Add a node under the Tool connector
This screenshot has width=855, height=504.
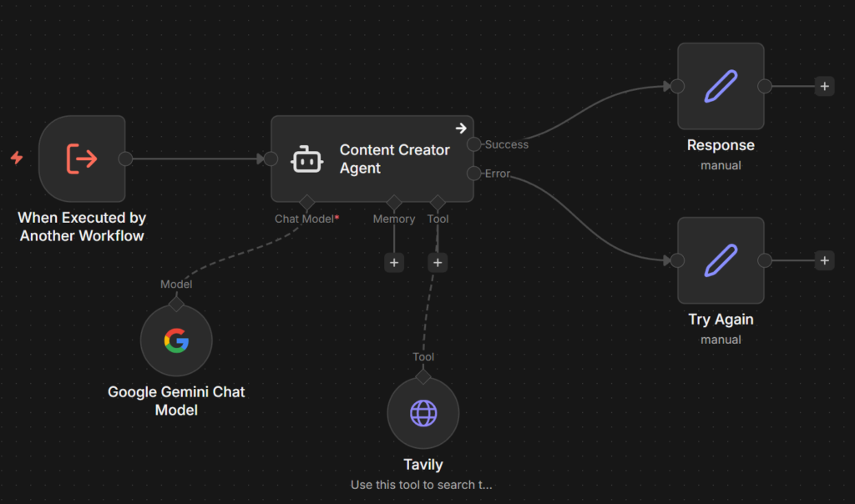[438, 262]
